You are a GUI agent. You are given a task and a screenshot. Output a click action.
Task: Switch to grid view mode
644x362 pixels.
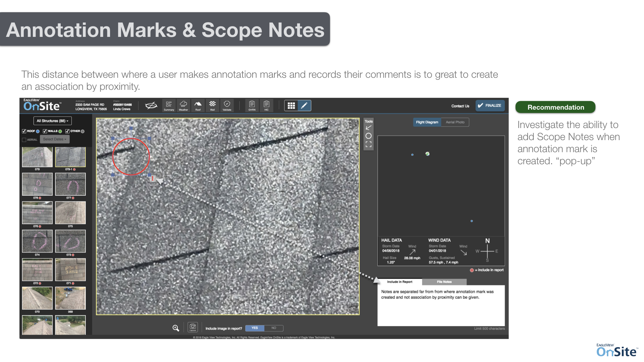coord(291,106)
